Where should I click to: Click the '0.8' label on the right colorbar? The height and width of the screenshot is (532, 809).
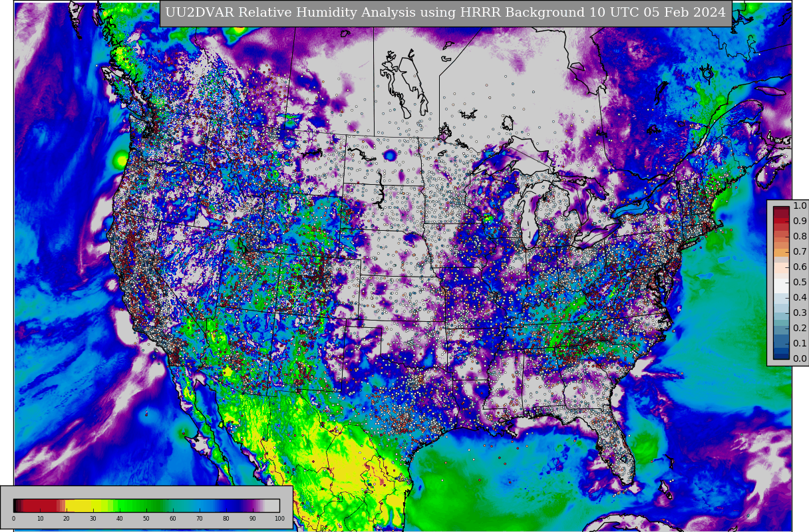pos(800,236)
